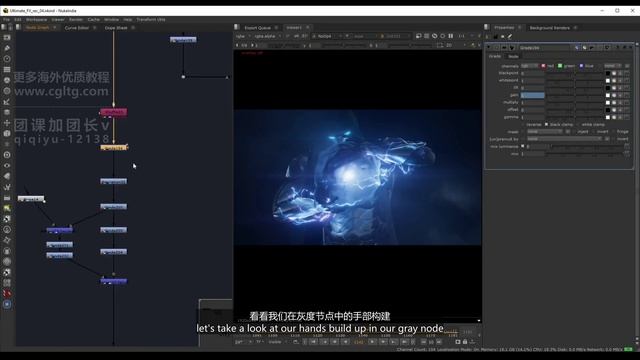Image resolution: width=640 pixels, height=360 pixels.
Task: Collapse the Grade node properties panel arrow
Action: click(x=489, y=48)
